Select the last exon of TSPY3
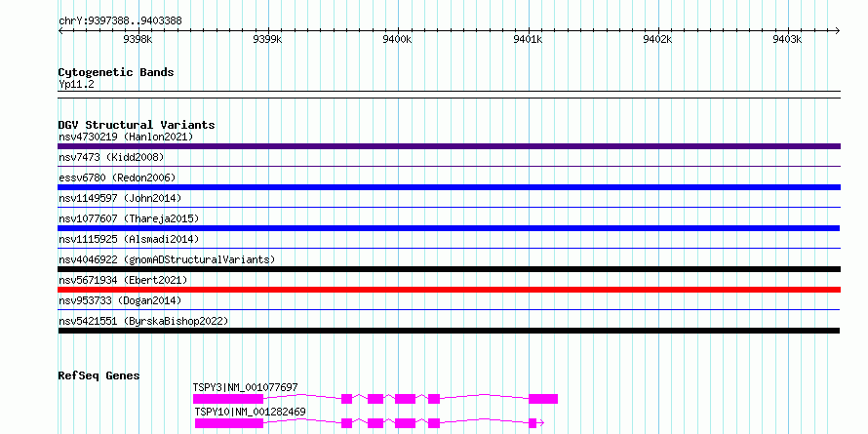The image size is (868, 434). pos(543,399)
